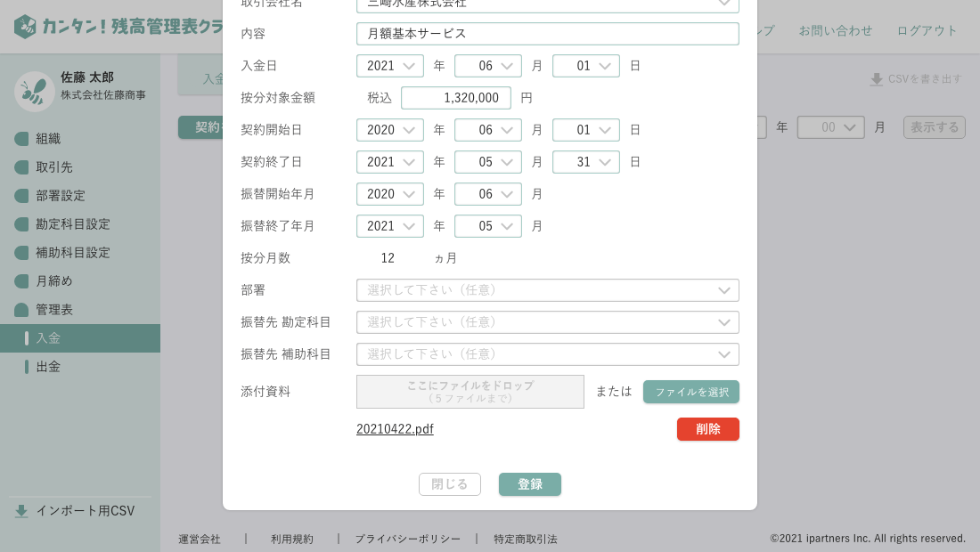Select 出金 under 管理表 menu
Screen dimensions: 980x552
coord(48,367)
